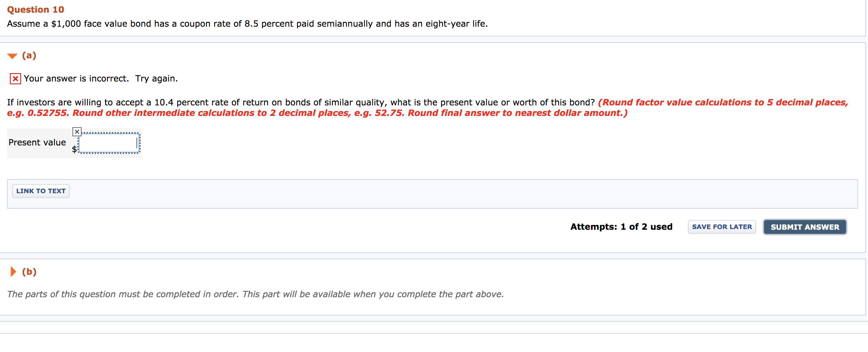Click SAVE FOR LATER
Viewport: 868px width, 352px height.
pos(722,227)
